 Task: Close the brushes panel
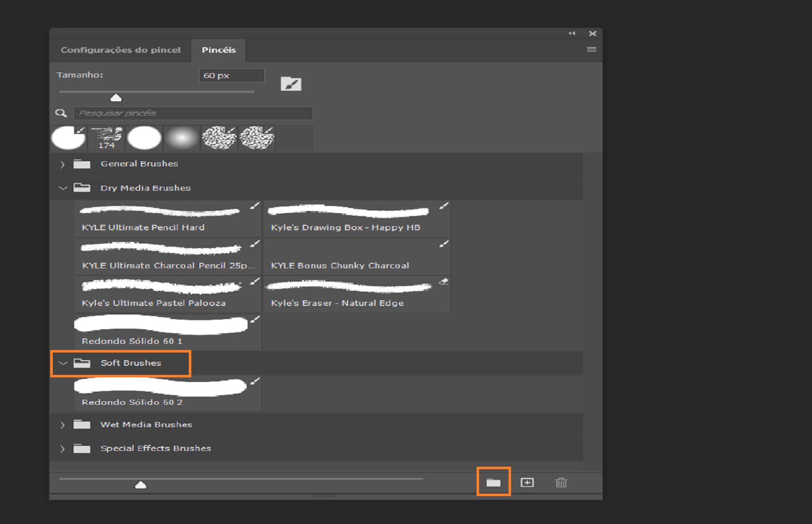(x=592, y=33)
